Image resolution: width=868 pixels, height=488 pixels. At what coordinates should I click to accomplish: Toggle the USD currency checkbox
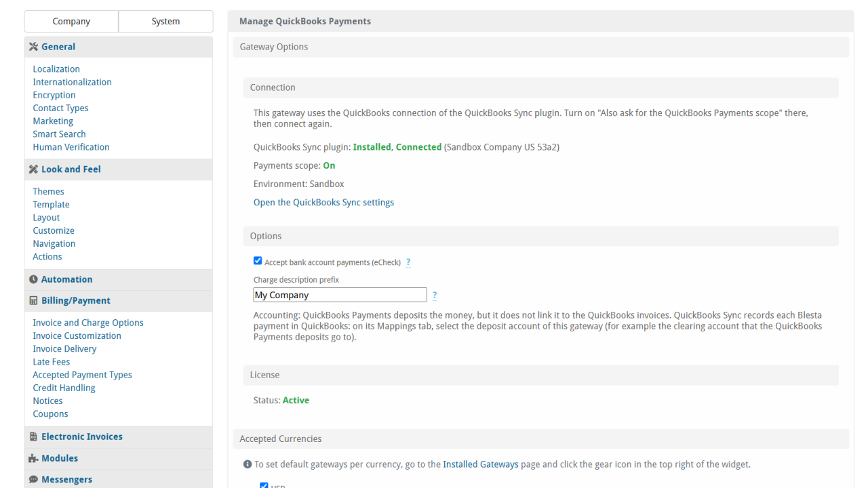click(x=264, y=485)
